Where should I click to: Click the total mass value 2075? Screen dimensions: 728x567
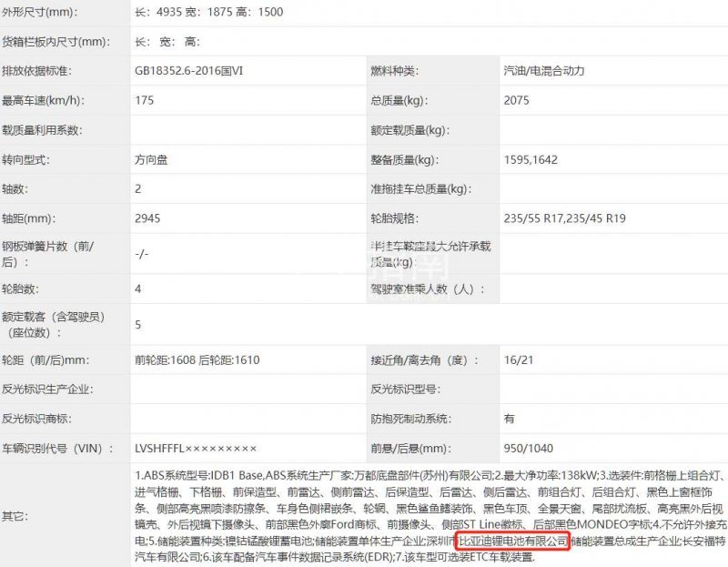click(x=516, y=101)
